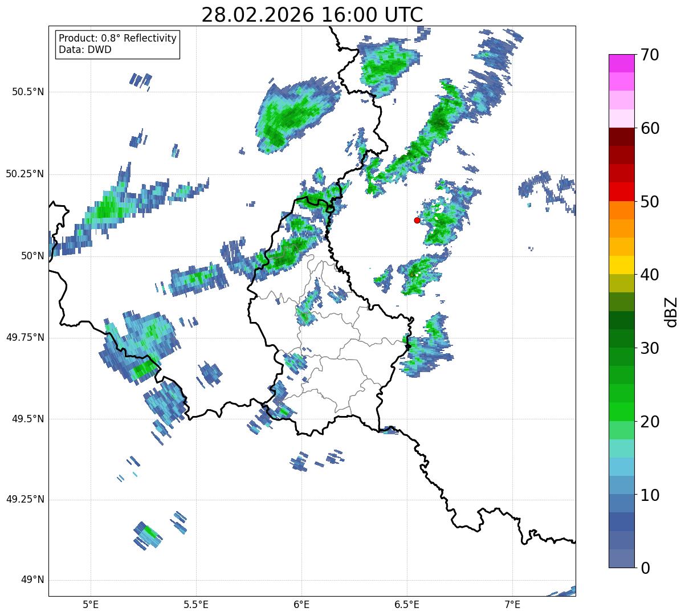Click the colorbar tick label 40
685x616 pixels.
pos(650,275)
